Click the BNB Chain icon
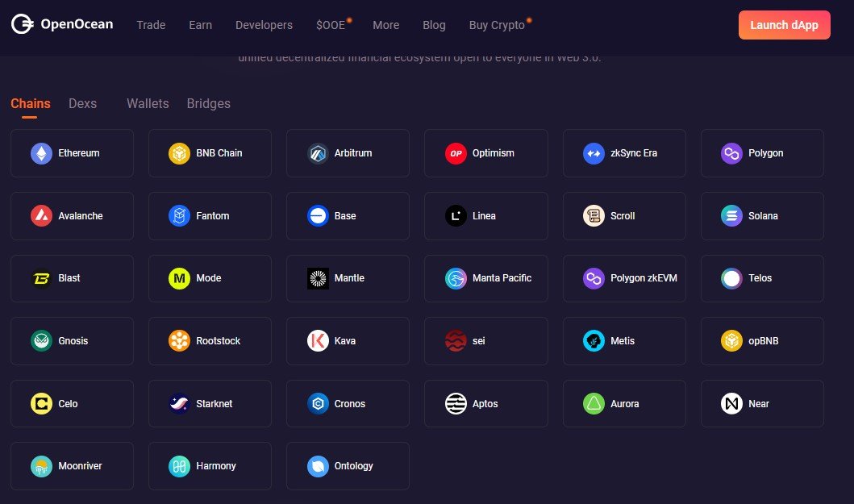854x504 pixels. click(x=179, y=154)
